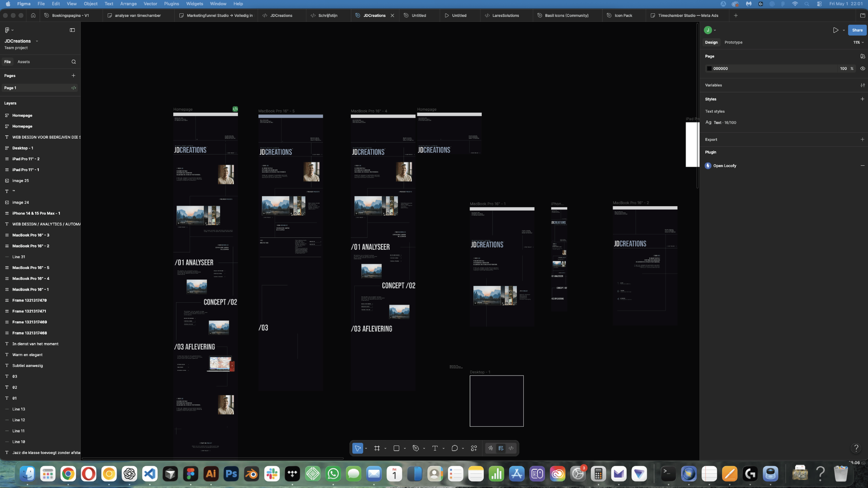Switch to Dev Mode in toolbar
Screen dimensions: 868x488
(511, 448)
